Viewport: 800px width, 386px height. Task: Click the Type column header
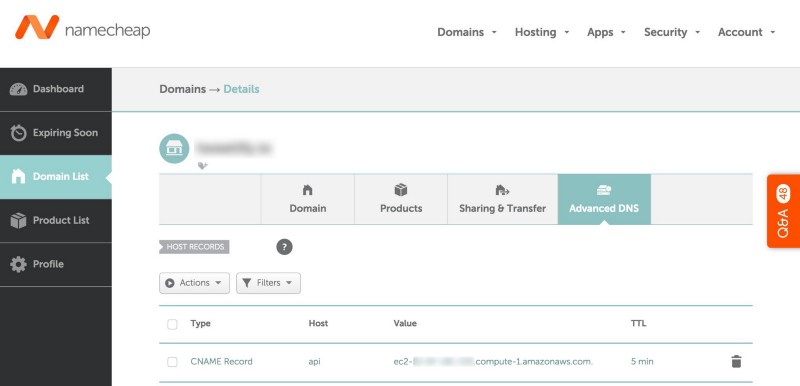tap(201, 323)
